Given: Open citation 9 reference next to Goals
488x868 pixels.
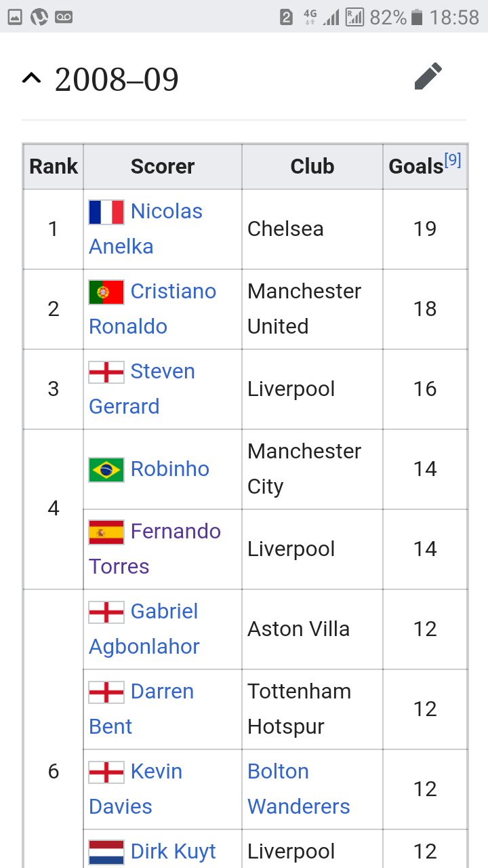Looking at the screenshot, I should point(453,160).
